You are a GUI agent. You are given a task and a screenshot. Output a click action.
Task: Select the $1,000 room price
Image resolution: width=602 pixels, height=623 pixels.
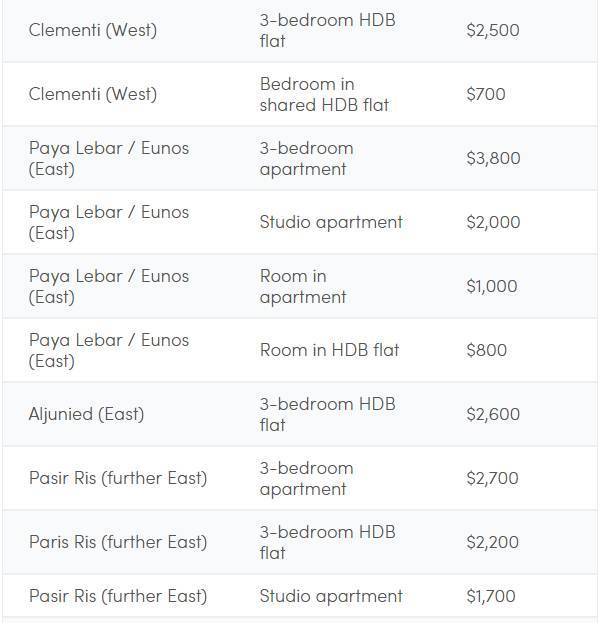[491, 286]
